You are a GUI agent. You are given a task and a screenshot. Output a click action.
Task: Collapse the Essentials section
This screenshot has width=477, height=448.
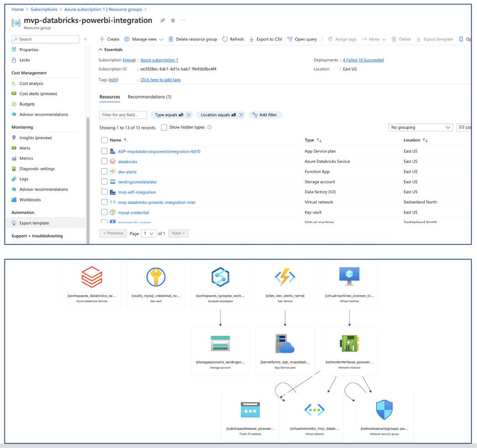(110, 50)
